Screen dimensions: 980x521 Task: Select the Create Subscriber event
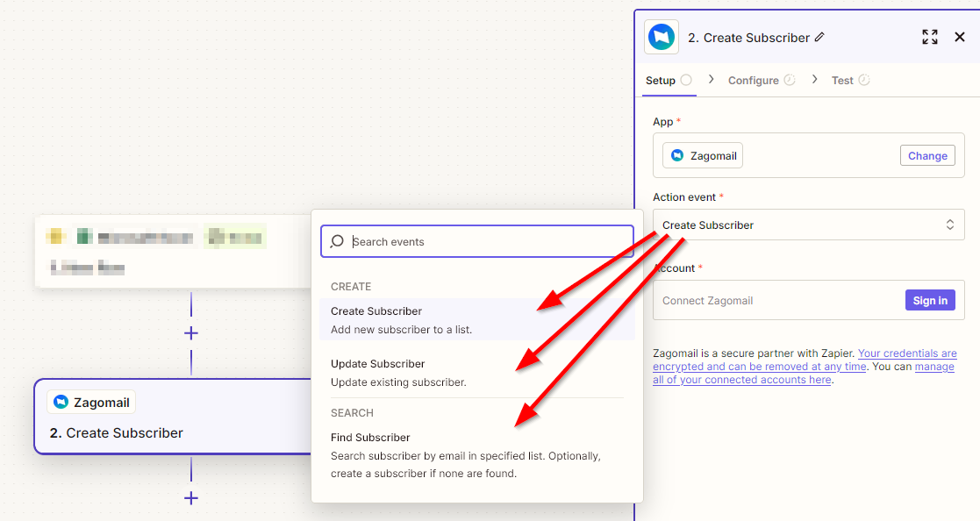(x=477, y=320)
